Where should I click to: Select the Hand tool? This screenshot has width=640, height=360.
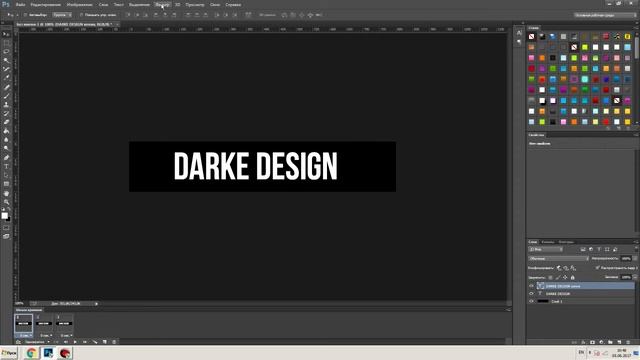pyautogui.click(x=6, y=193)
